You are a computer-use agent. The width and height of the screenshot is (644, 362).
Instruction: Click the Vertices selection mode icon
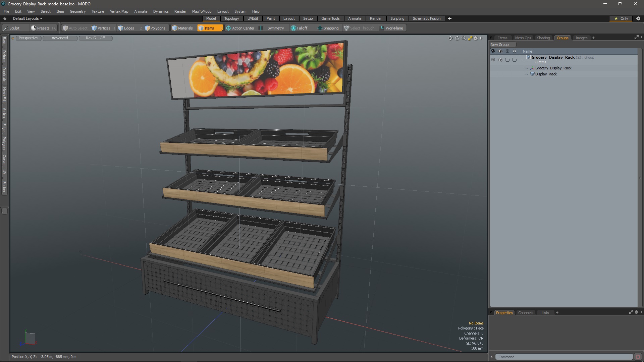pos(94,28)
